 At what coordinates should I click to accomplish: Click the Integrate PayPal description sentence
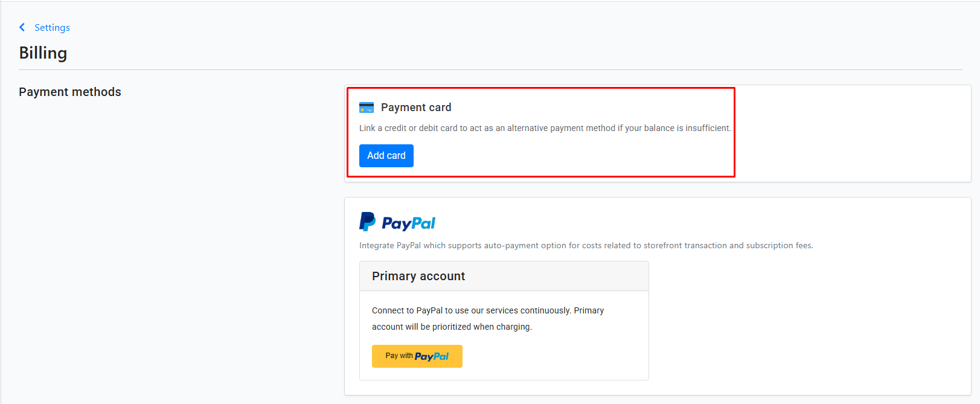[586, 245]
